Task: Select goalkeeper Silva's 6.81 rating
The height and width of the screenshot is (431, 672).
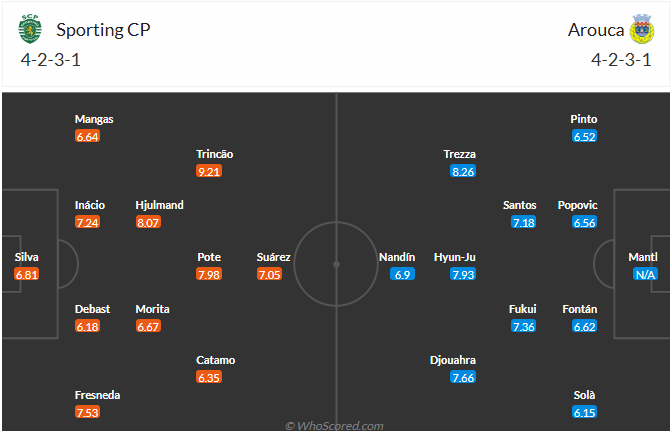Action: click(x=27, y=274)
